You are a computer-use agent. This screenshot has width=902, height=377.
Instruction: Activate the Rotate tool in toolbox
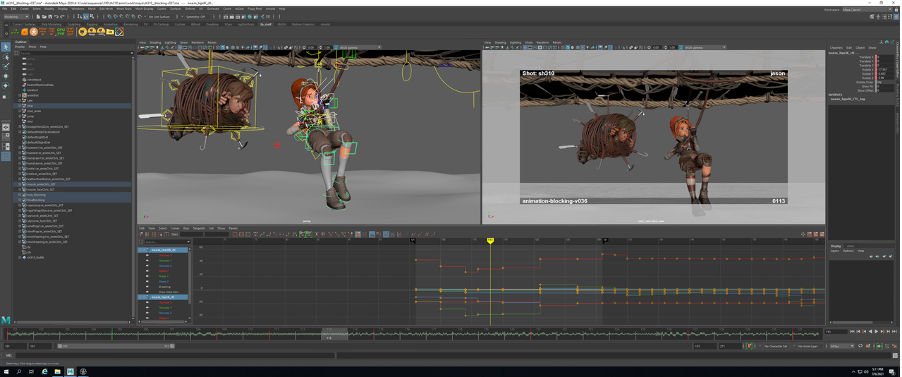pos(6,85)
